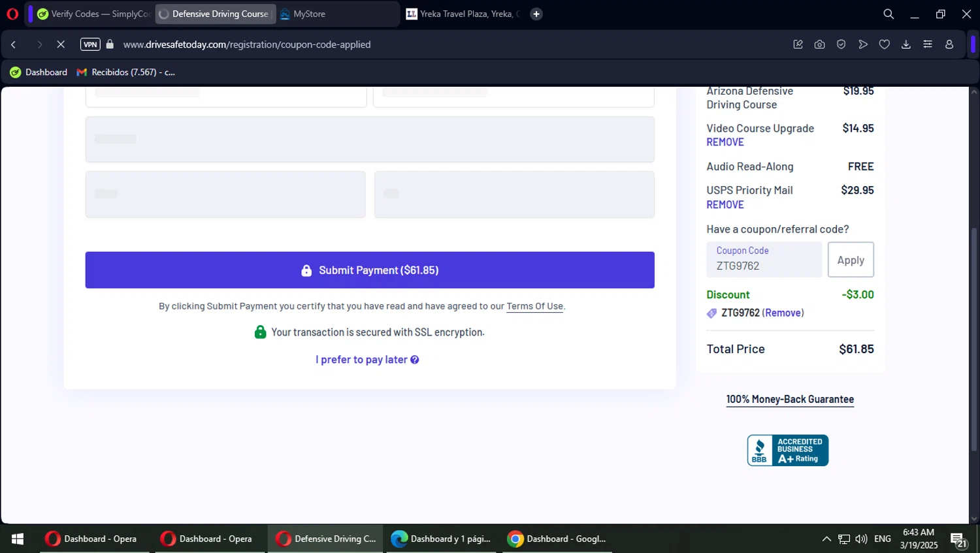Open Recibidos Gmail bookmark
Image resolution: width=980 pixels, height=553 pixels.
pos(126,72)
